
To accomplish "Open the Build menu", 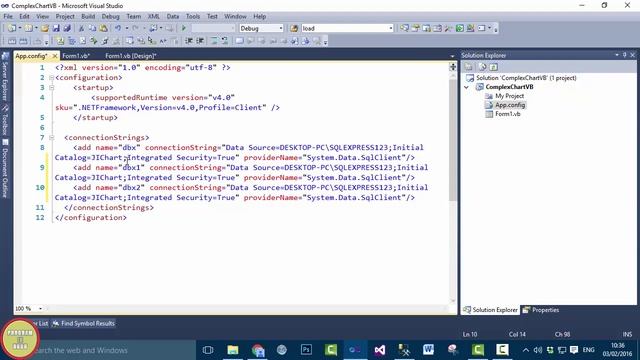I will pos(88,16).
